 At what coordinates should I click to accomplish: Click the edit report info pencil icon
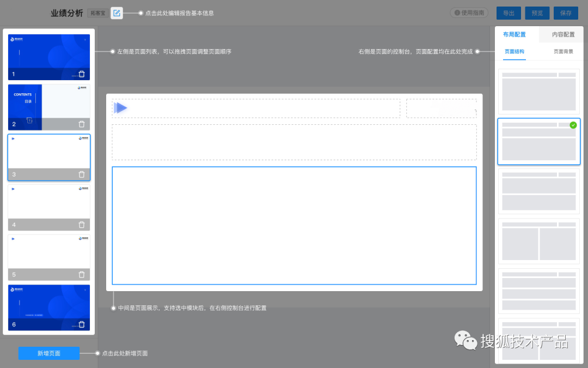click(117, 13)
